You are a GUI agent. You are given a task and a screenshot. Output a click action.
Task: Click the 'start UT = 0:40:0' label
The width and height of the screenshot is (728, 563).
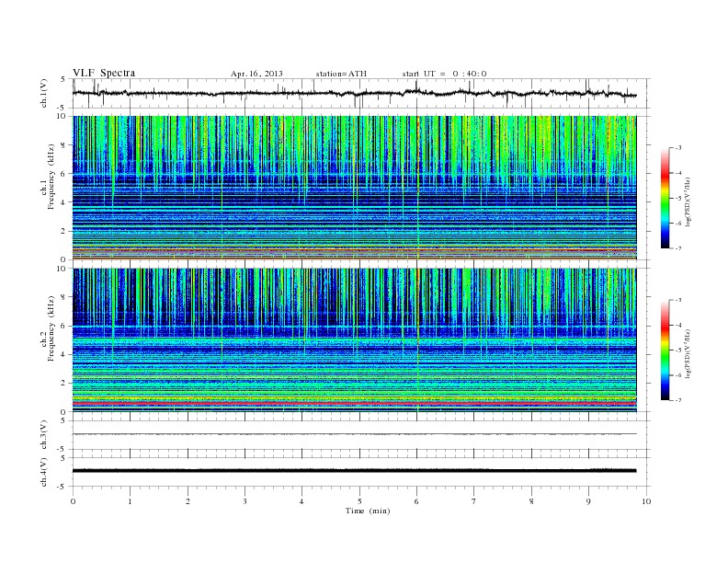pyautogui.click(x=444, y=74)
